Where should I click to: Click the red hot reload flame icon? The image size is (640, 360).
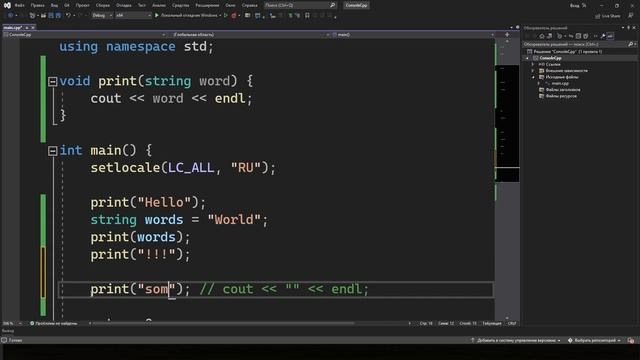tap(234, 16)
